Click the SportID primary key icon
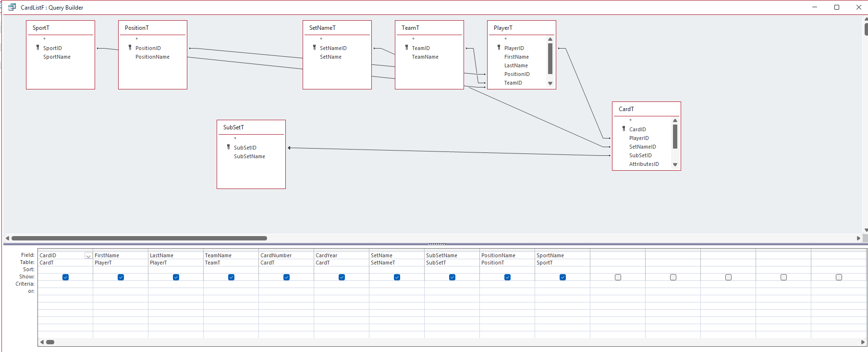Viewport: 868px width, 352px height. [x=38, y=48]
